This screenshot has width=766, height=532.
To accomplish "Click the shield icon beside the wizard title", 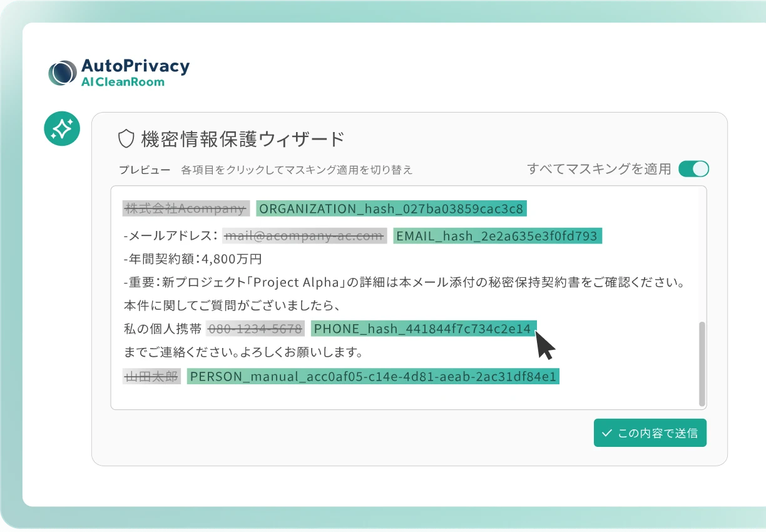I will 126,139.
